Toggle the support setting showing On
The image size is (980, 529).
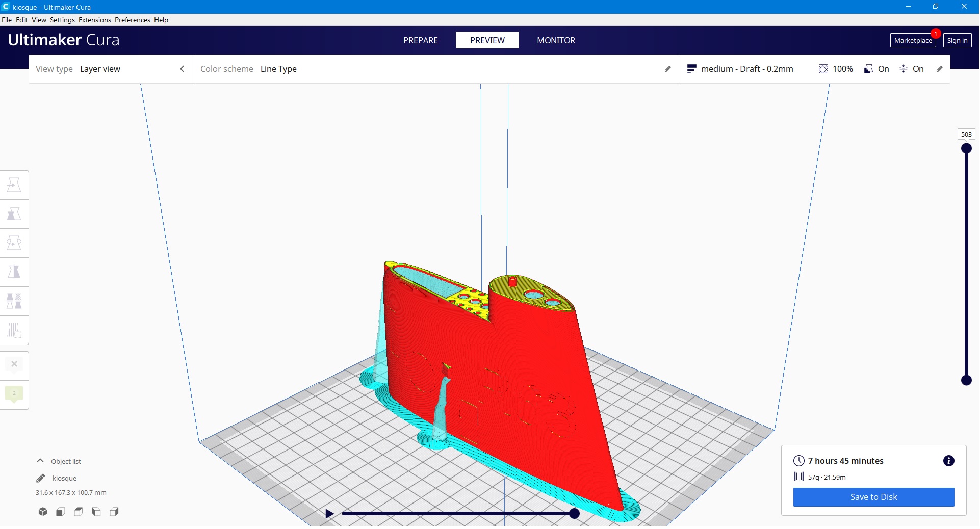click(x=876, y=69)
